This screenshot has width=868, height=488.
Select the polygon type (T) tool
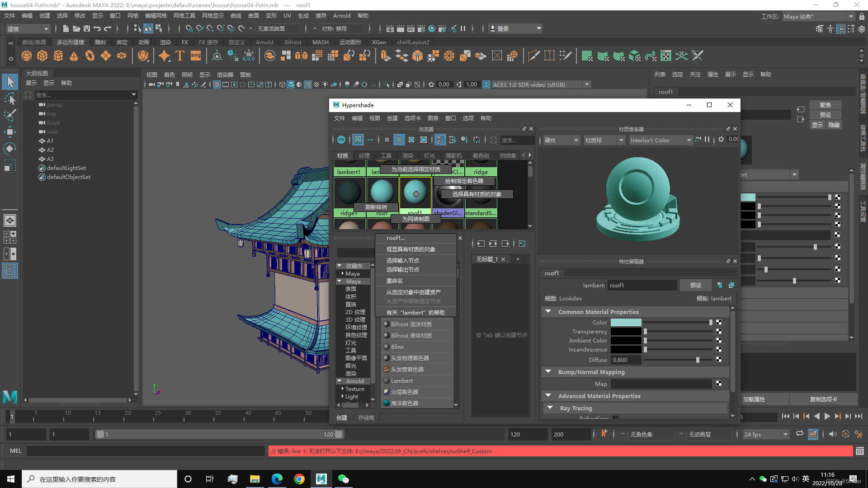[180, 56]
